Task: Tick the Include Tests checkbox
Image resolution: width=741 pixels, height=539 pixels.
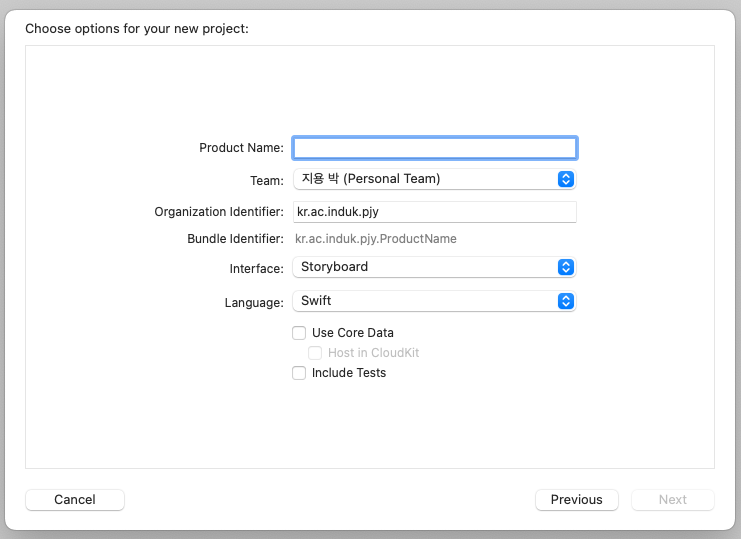Action: click(x=299, y=373)
